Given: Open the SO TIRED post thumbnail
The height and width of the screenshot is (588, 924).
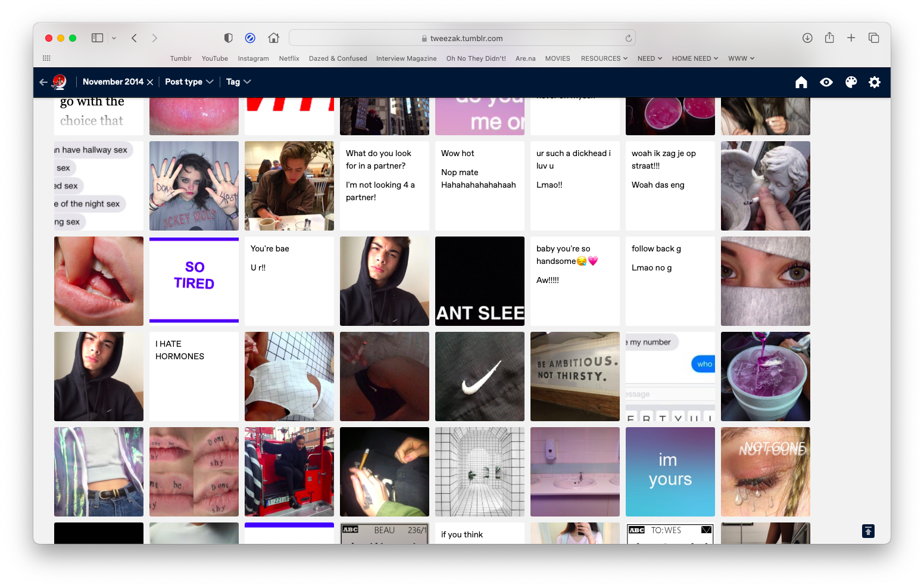Looking at the screenshot, I should (194, 281).
